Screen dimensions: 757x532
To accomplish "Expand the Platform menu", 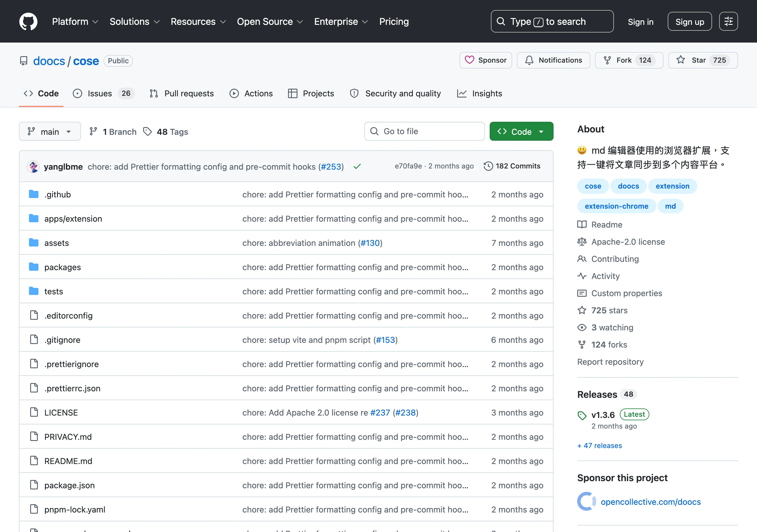I will [x=75, y=22].
